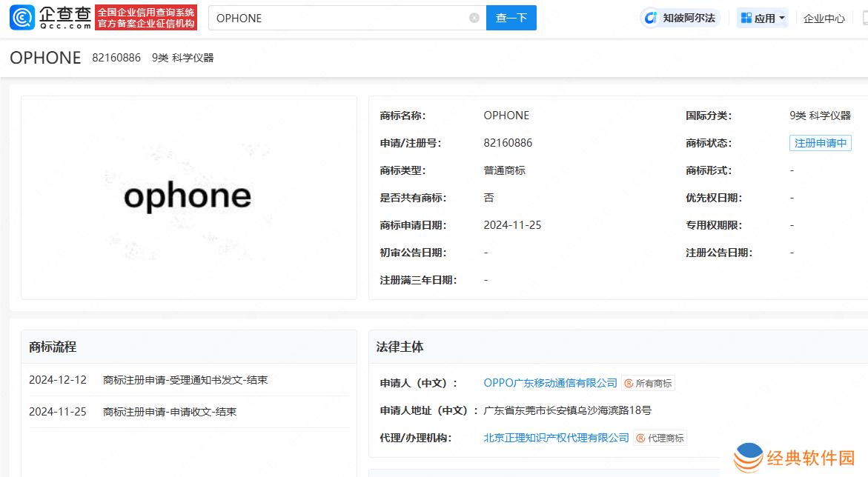Click the 全国企业信用查询系统 red banner
This screenshot has height=477, width=868.
(x=146, y=18)
